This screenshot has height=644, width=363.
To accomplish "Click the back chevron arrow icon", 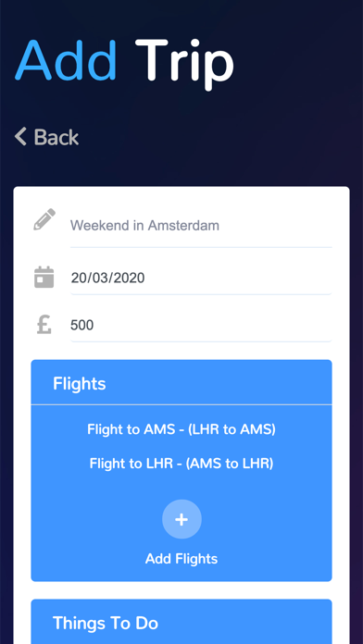I will pos(20,137).
